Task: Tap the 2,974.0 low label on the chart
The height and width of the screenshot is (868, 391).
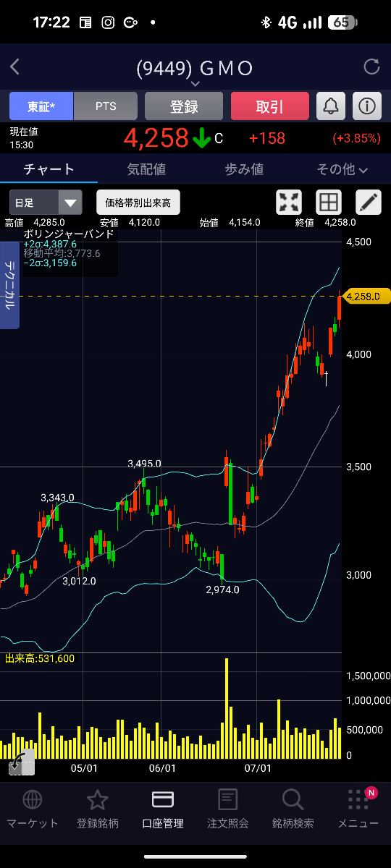Action: pyautogui.click(x=222, y=590)
